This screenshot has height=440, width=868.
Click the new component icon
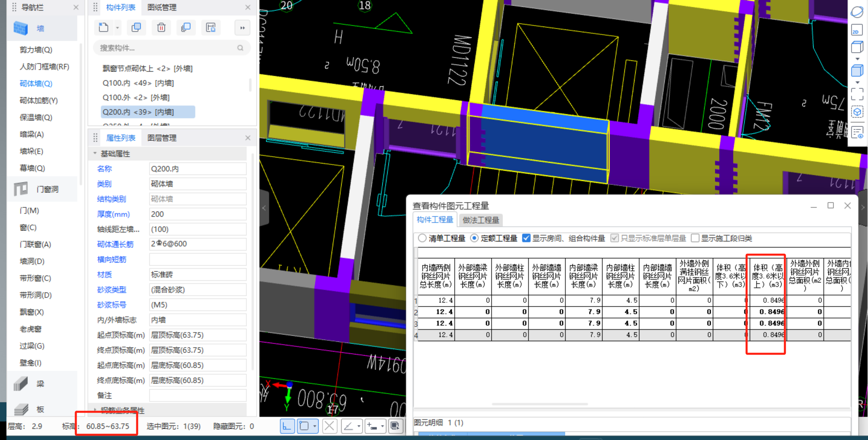pyautogui.click(x=104, y=27)
